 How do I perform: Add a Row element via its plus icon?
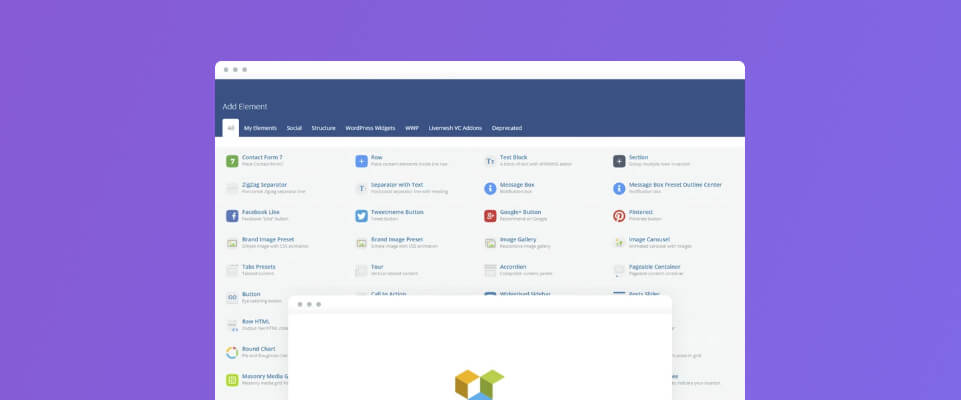(x=361, y=161)
